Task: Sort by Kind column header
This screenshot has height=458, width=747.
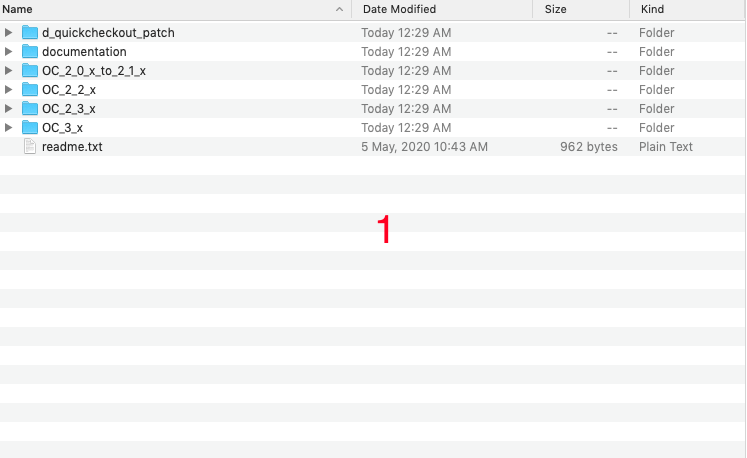Action: [652, 9]
